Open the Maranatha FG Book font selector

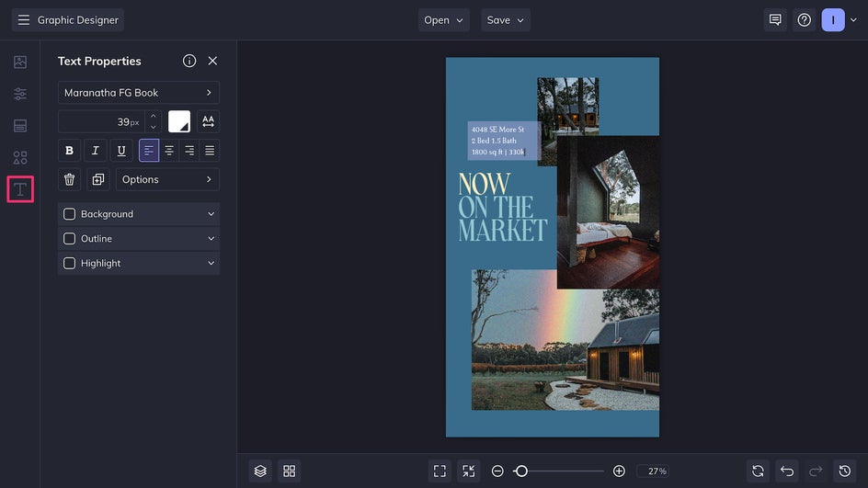click(x=139, y=93)
